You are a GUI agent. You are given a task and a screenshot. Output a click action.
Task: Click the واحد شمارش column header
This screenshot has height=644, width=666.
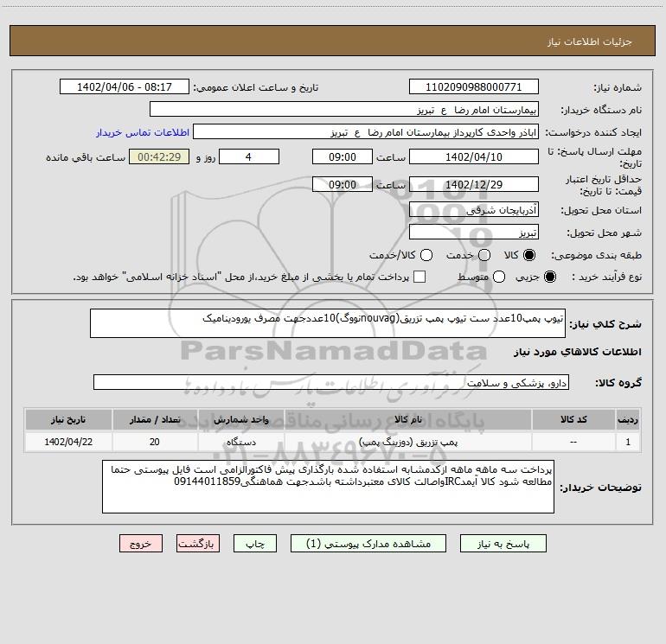240,419
